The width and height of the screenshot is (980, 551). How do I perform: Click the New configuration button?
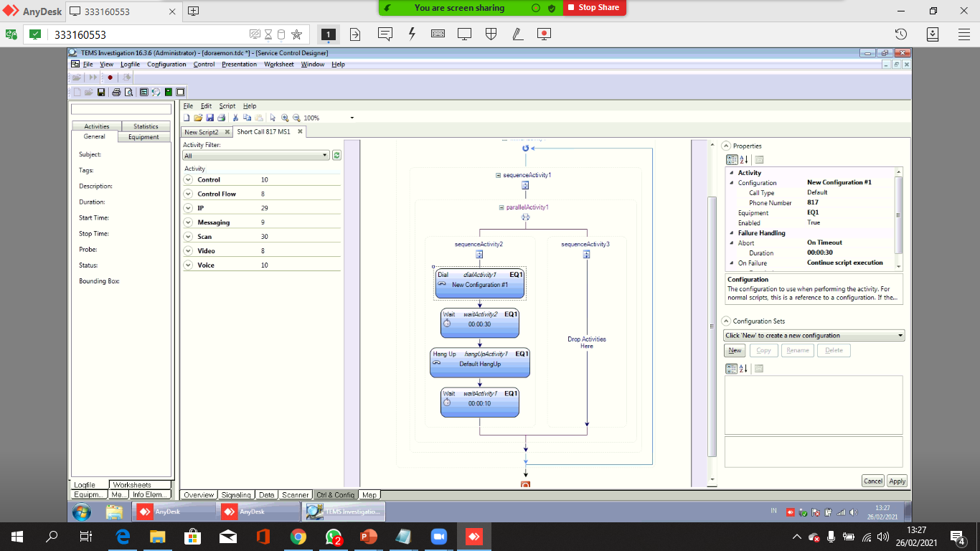(735, 350)
